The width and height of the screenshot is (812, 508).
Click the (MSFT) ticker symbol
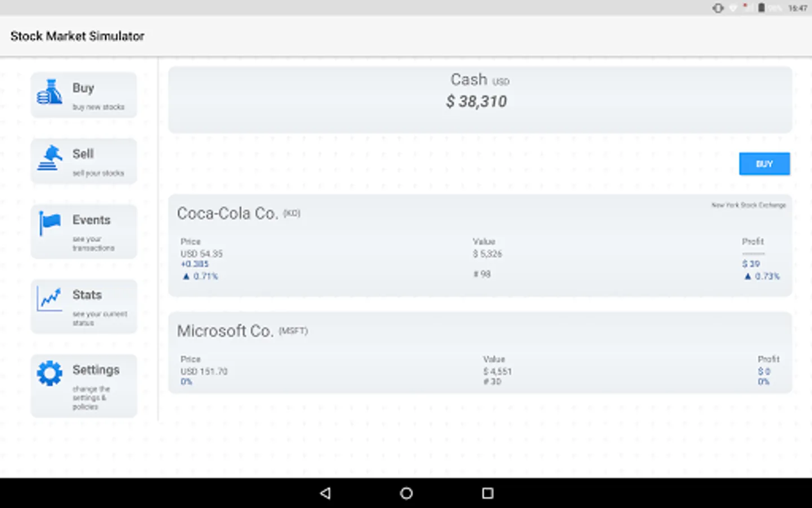(293, 331)
